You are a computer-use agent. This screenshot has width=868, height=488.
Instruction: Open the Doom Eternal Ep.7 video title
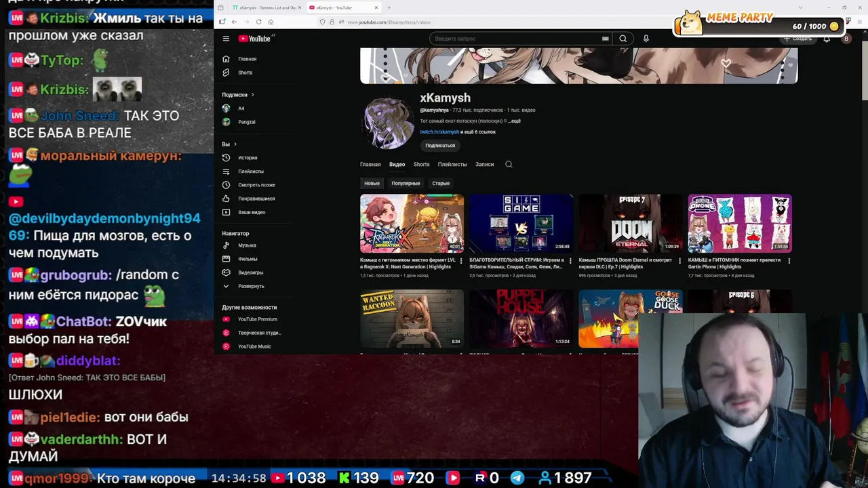tap(627, 263)
